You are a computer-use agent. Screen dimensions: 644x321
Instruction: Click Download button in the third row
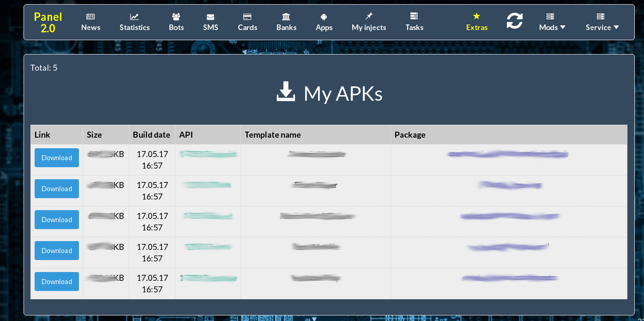click(x=57, y=220)
